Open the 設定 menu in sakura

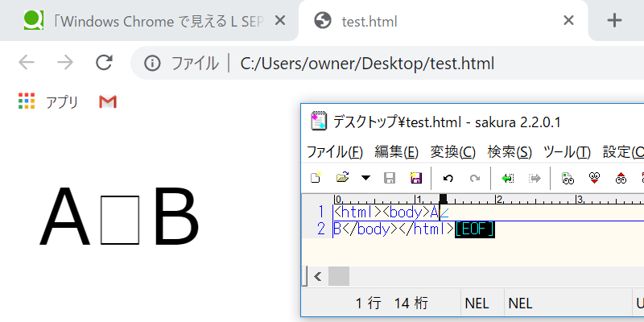623,152
